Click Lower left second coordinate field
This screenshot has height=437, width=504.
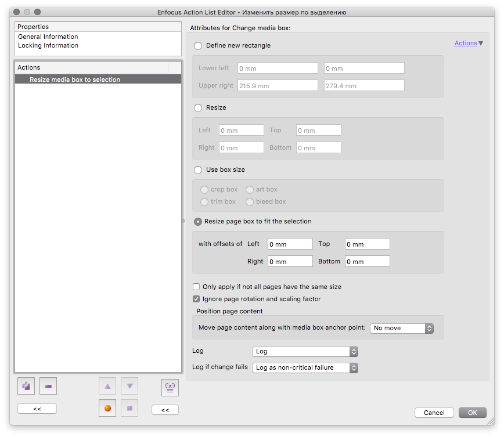click(x=364, y=68)
